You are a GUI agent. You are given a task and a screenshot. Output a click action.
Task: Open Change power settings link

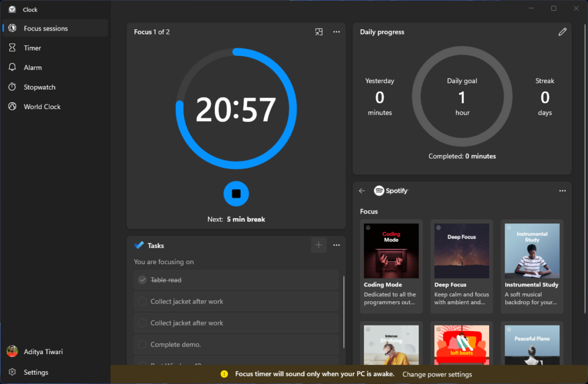tap(437, 374)
